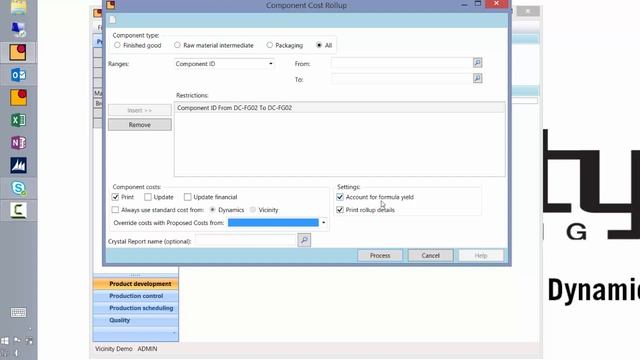Click Crystal Report name input field
The width and height of the screenshot is (640, 360).
246,241
